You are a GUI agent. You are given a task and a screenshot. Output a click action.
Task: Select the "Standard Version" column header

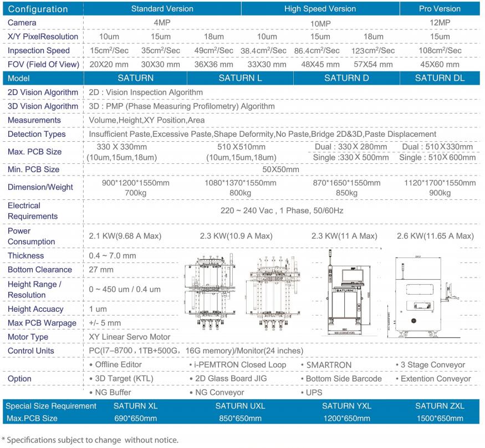[162, 9]
